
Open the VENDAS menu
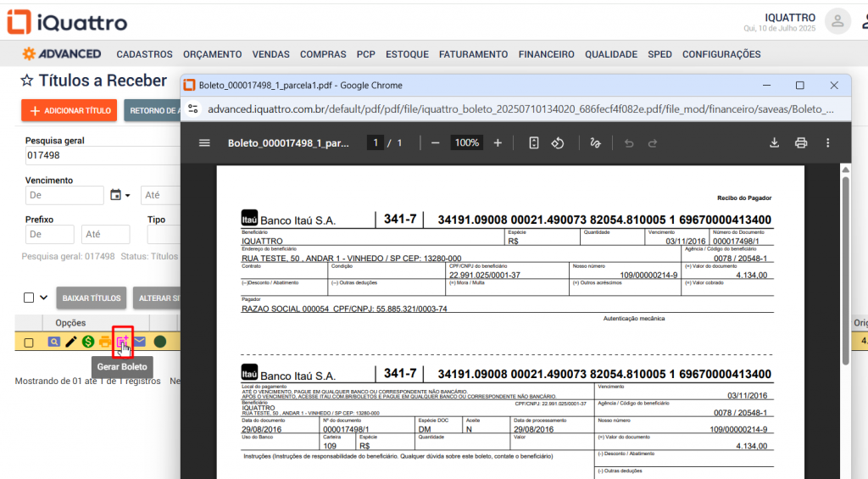(270, 54)
